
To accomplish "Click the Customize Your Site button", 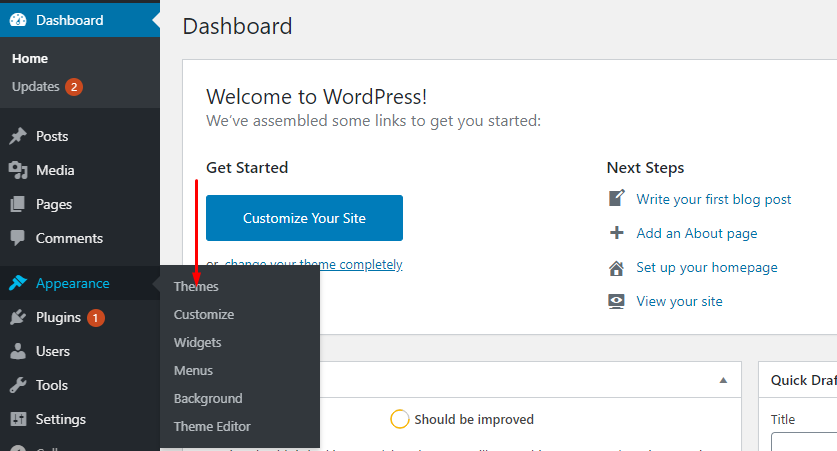I will point(304,218).
